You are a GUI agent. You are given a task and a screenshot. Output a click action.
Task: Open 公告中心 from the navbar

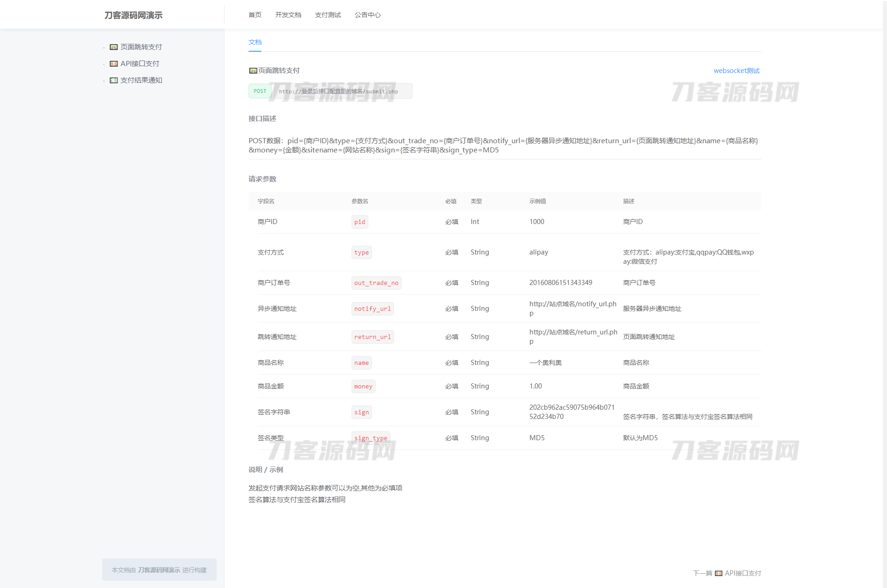tap(367, 15)
